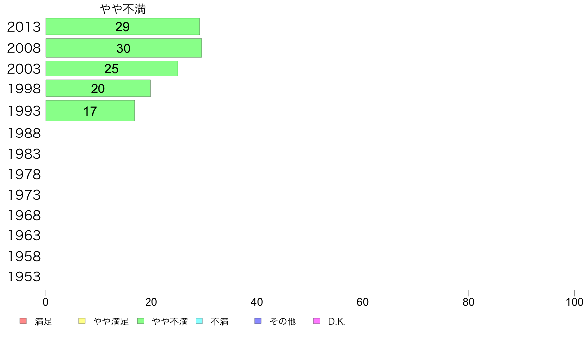Viewport: 588px width, 364px height.
Task: Click the D.K. legend label text
Action: [337, 321]
